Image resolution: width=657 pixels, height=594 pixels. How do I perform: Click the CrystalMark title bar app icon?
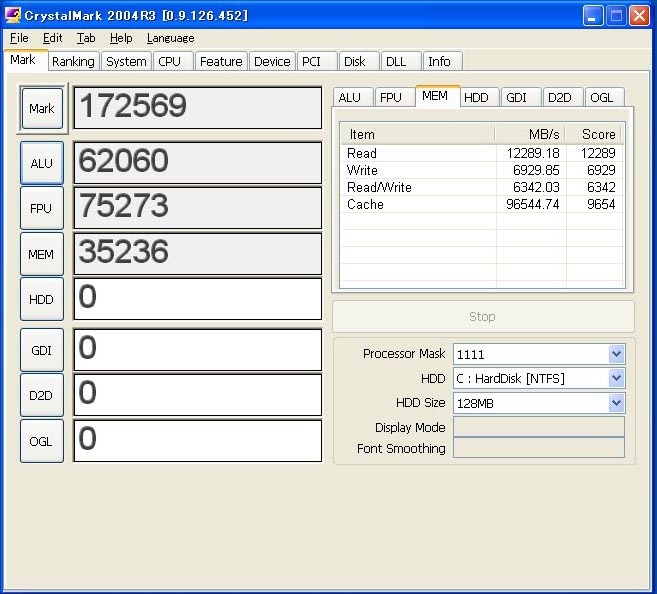13,15
